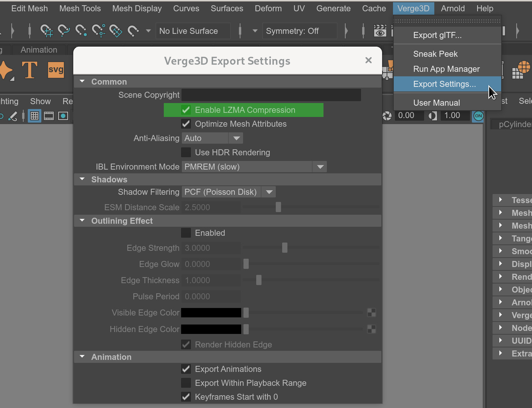532x408 pixels.
Task: Click the snap to points magnet icon
Action: (81, 31)
